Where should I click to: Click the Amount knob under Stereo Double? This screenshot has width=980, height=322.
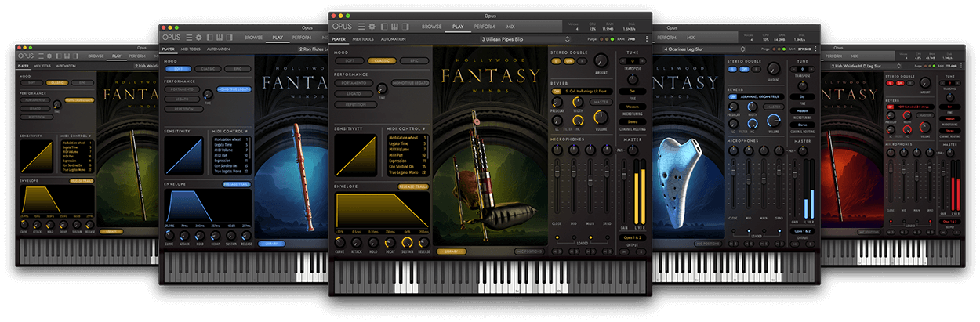coord(601,62)
